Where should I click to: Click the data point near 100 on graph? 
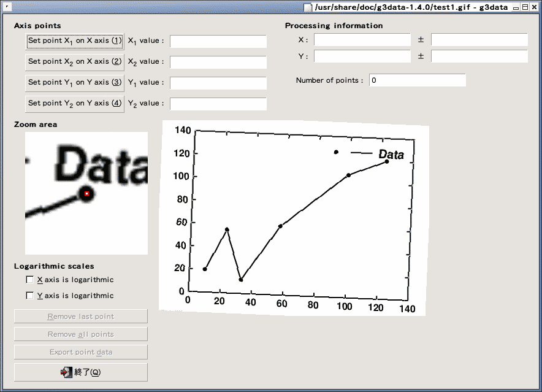(x=348, y=175)
